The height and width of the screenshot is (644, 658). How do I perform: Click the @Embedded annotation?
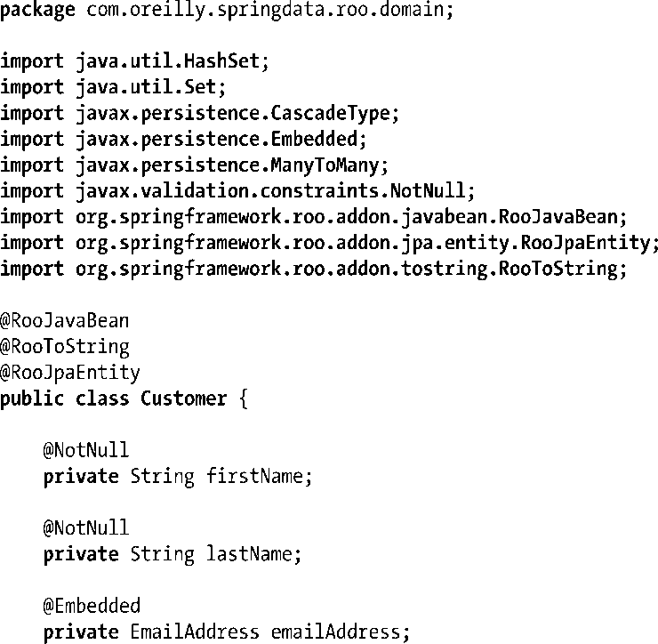[x=92, y=606]
